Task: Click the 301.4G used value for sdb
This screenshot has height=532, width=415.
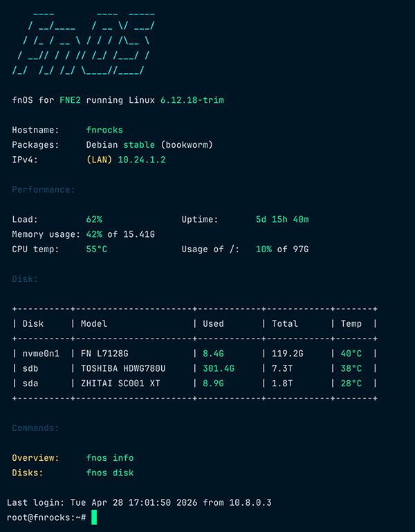Action: click(x=219, y=368)
